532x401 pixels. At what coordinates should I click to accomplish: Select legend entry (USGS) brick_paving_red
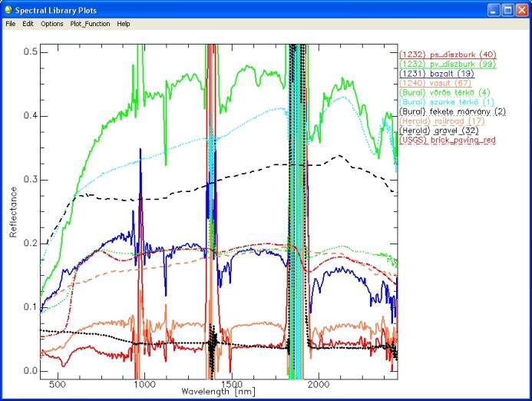point(448,140)
